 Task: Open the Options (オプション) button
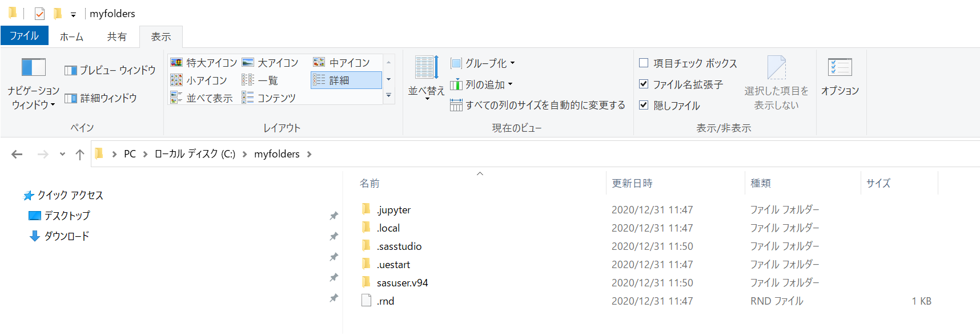[840, 76]
